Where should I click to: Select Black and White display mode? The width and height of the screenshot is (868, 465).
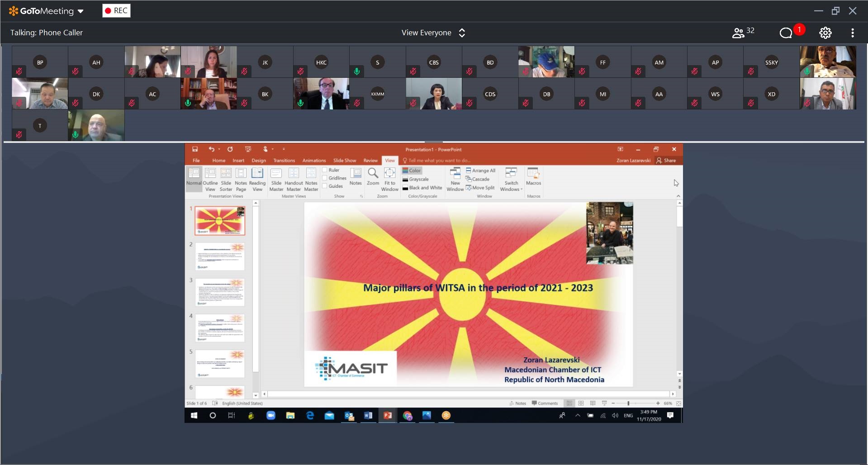(x=422, y=188)
